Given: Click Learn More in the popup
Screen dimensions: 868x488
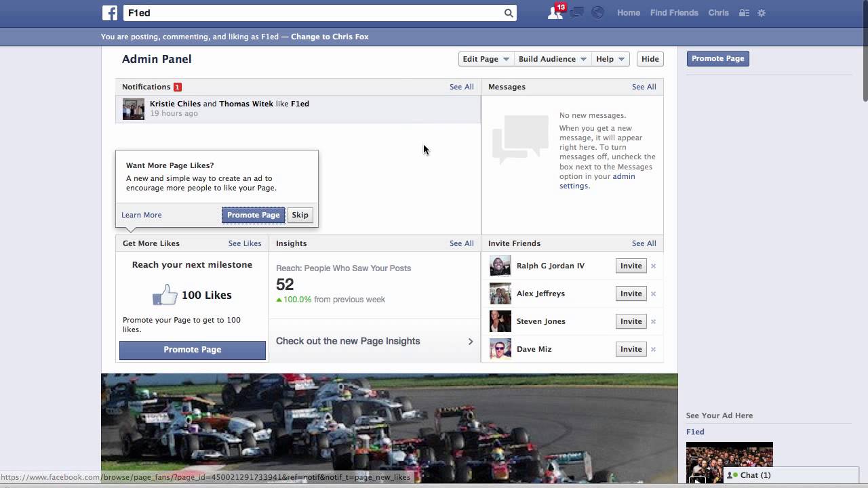Looking at the screenshot, I should click(x=141, y=215).
